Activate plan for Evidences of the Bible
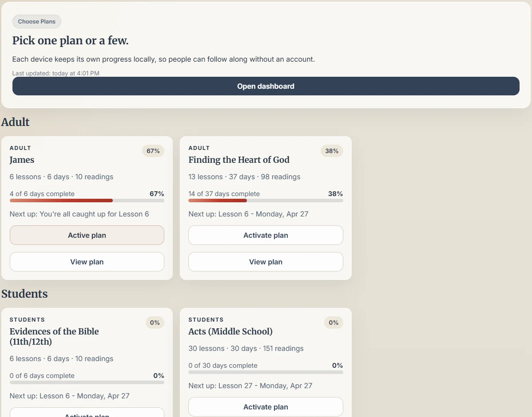Viewport: 532px width, 417px height. (x=87, y=413)
